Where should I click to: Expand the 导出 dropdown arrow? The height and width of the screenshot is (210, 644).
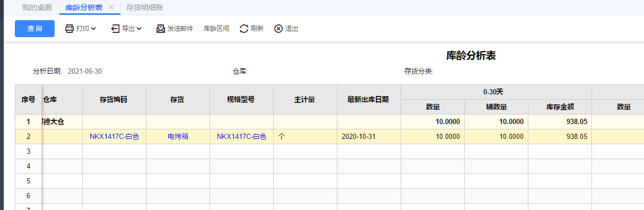pos(139,29)
